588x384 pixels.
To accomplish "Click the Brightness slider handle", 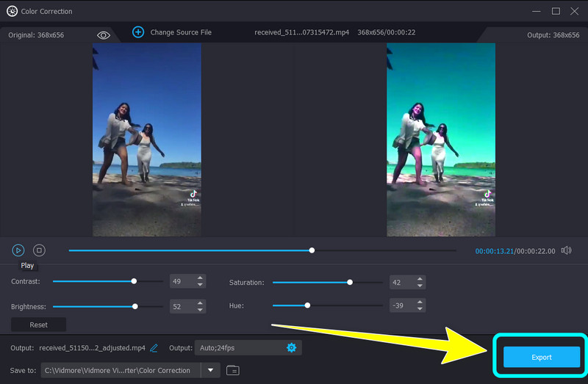I will pyautogui.click(x=135, y=306).
